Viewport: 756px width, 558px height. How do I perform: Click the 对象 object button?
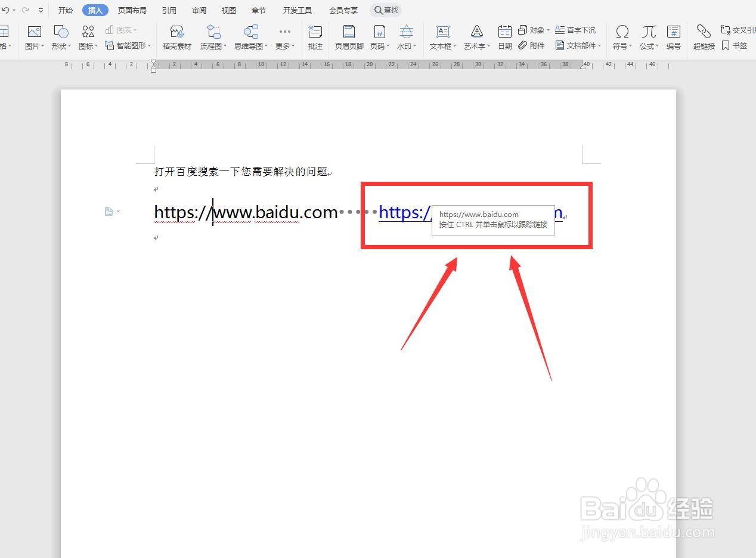tap(533, 30)
